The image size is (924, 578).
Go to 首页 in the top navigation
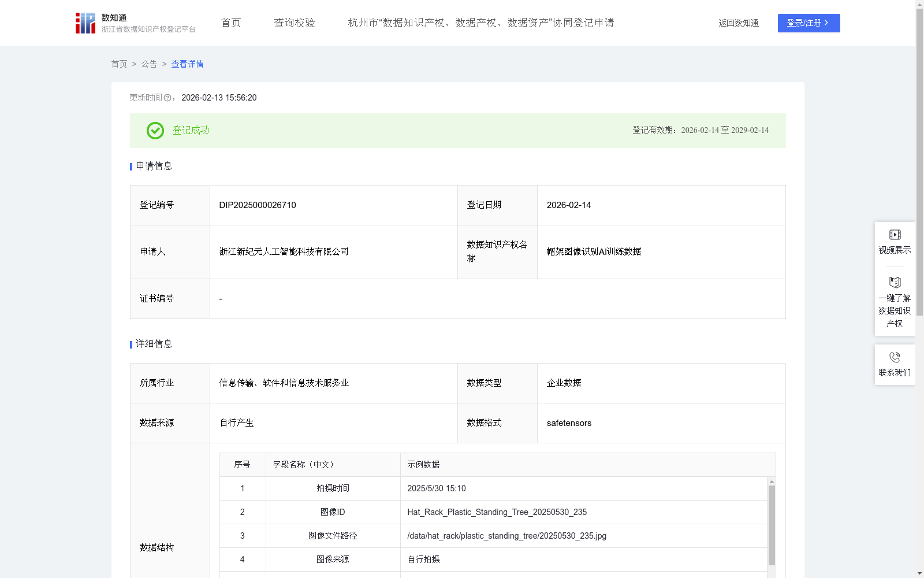click(x=231, y=23)
